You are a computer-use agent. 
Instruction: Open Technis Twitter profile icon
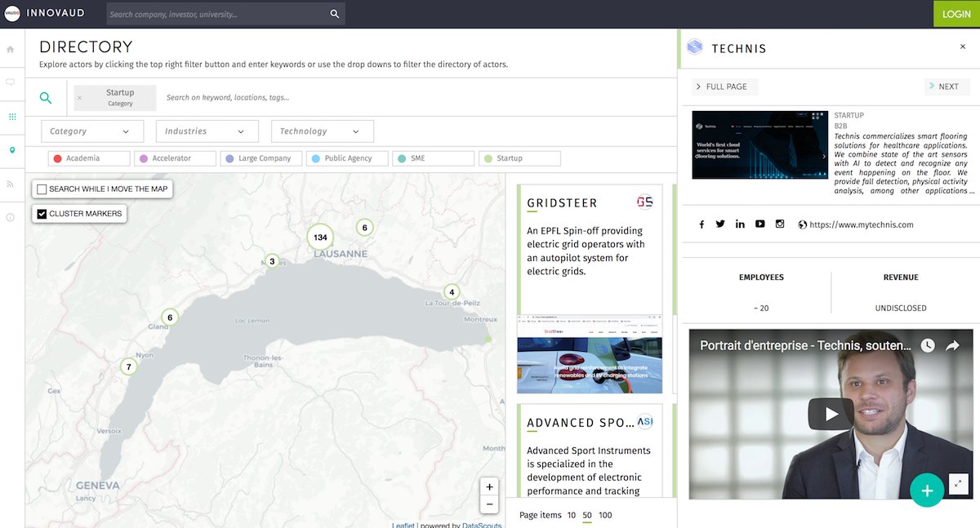coord(720,224)
